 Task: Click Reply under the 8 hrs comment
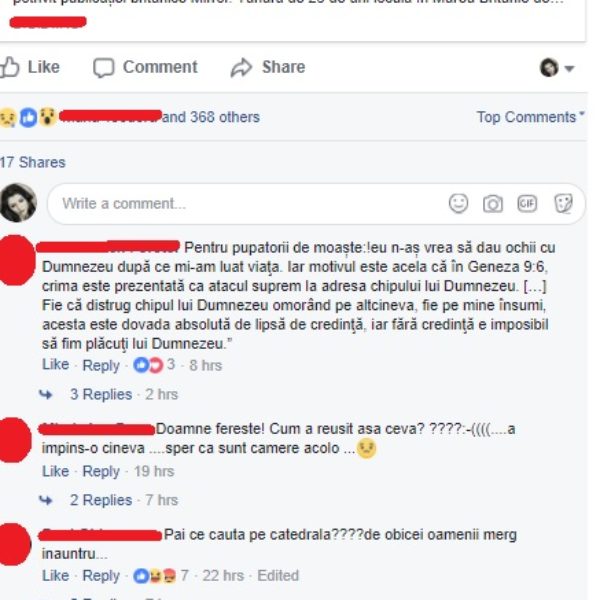pyautogui.click(x=101, y=365)
